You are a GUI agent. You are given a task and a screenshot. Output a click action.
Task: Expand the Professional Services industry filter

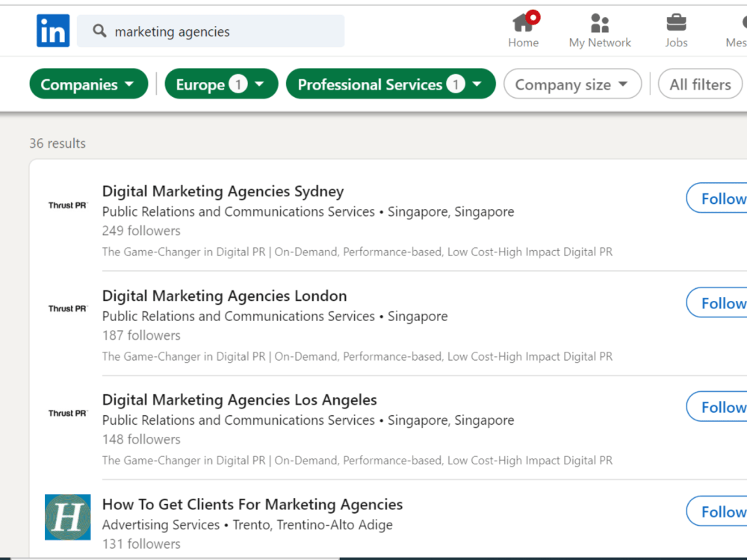tap(391, 84)
